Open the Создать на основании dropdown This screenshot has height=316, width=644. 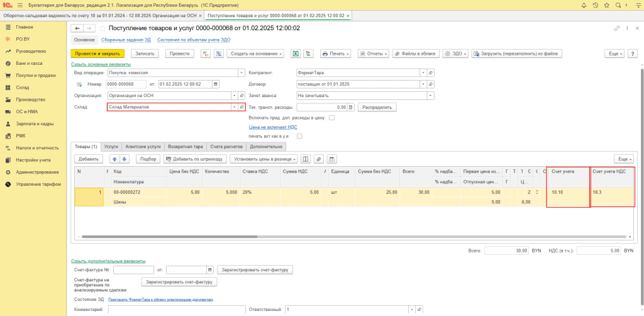[257, 54]
